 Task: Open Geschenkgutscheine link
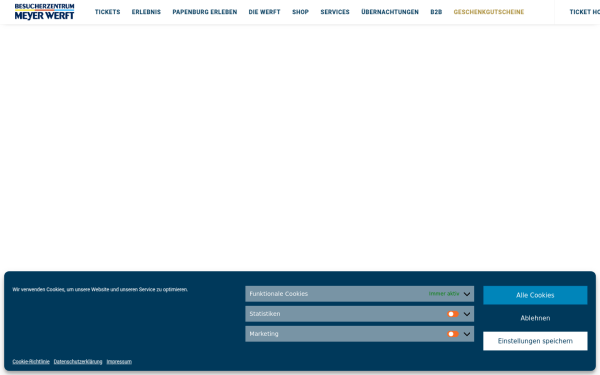[489, 12]
